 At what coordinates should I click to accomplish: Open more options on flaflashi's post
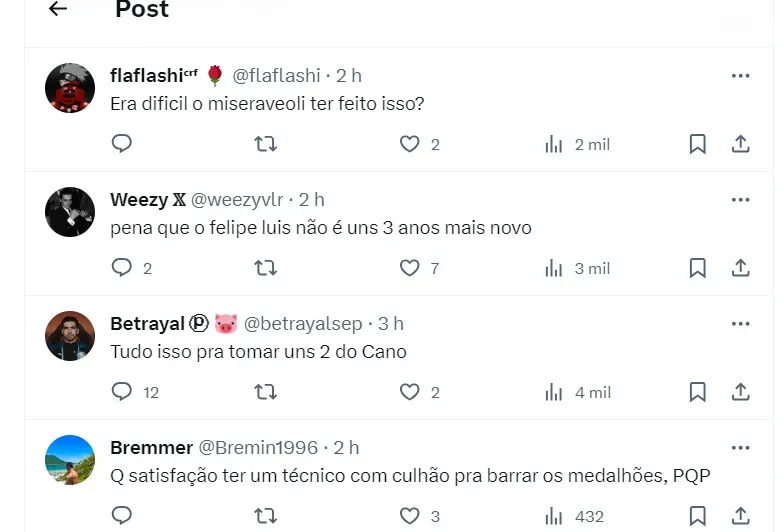click(740, 76)
